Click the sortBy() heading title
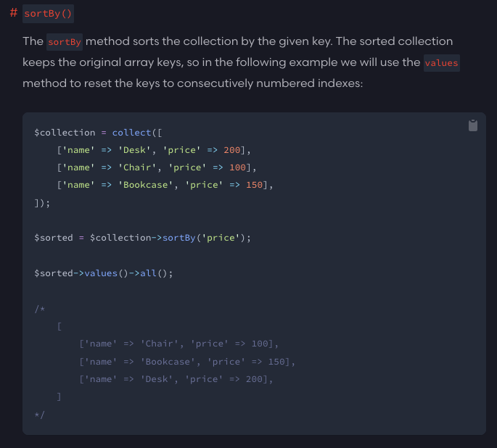This screenshot has height=448, width=497. click(x=49, y=14)
